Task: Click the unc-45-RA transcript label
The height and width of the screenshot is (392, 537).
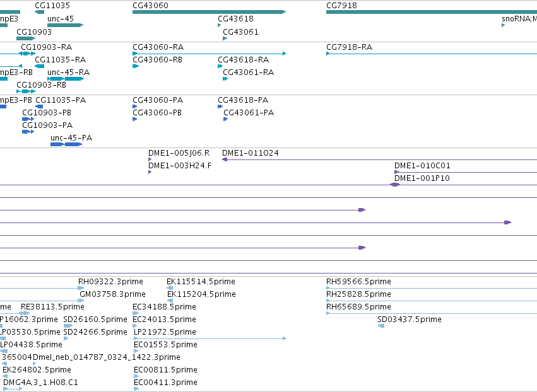Action: [68, 72]
